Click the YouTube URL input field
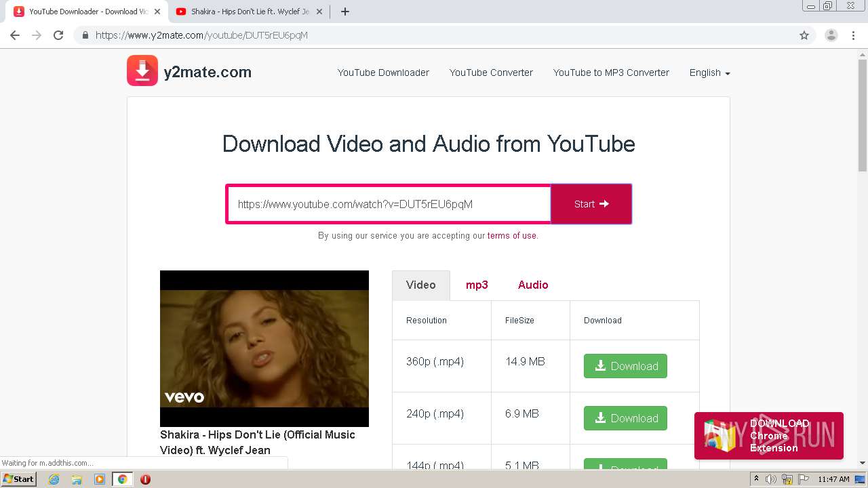 389,204
